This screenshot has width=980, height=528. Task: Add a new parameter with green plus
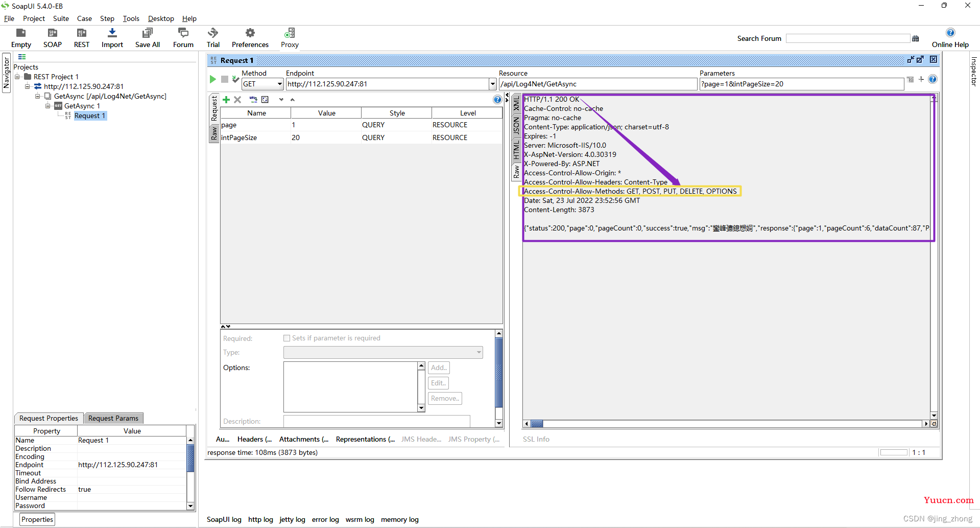[226, 100]
